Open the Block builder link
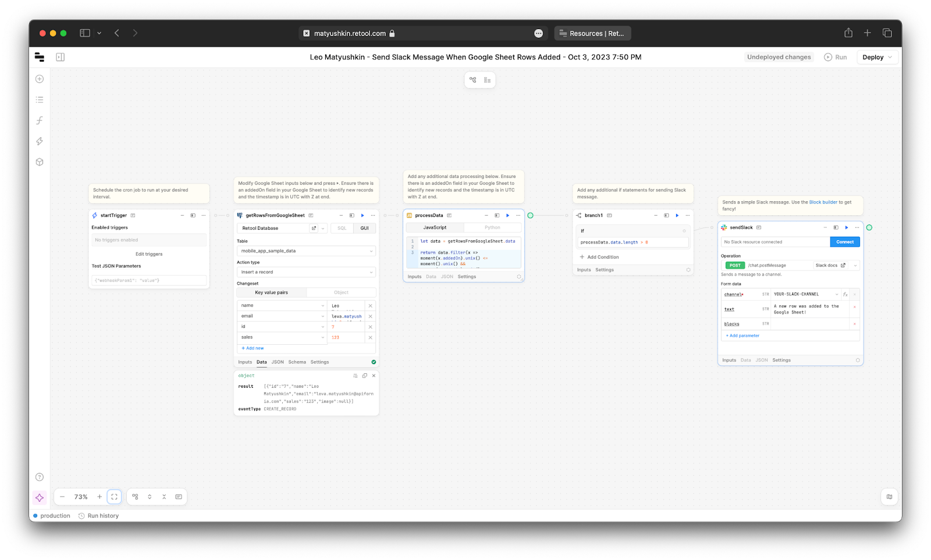 [823, 202]
